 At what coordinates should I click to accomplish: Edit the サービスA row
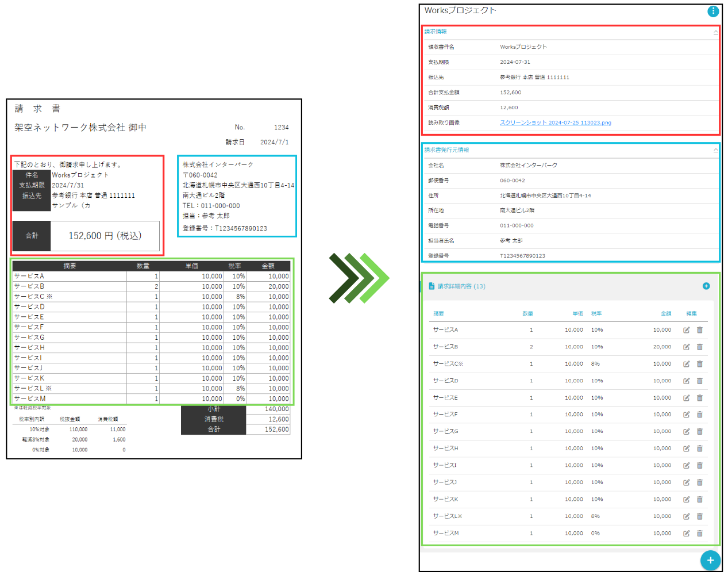686,330
